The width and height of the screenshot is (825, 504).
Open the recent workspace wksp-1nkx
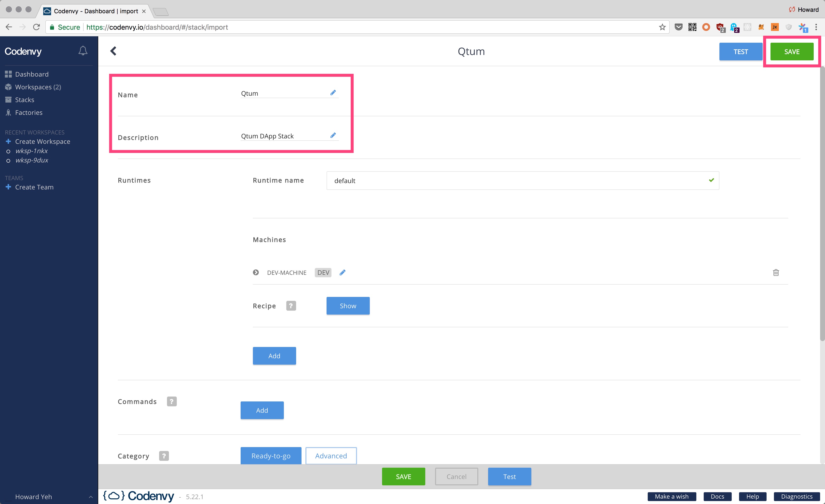(31, 151)
